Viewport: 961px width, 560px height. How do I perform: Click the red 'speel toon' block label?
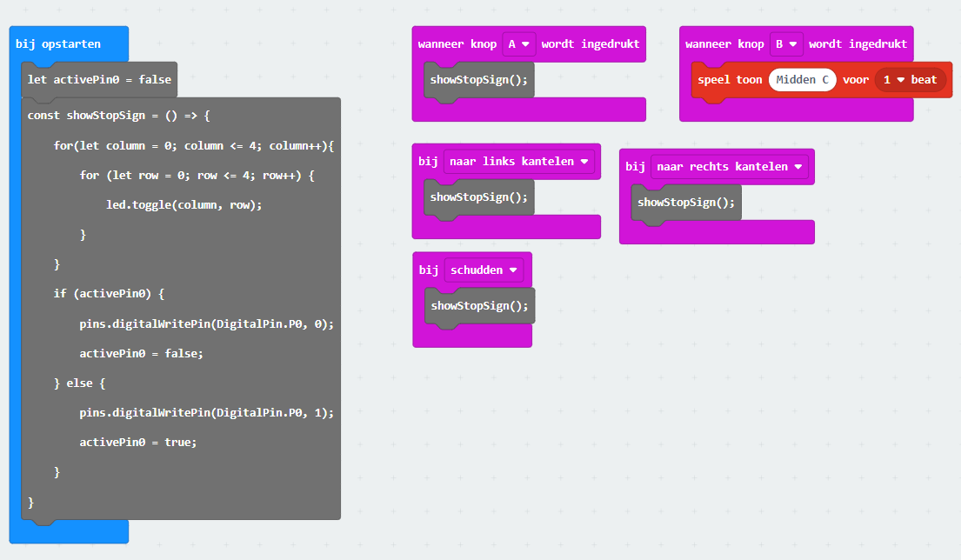click(x=730, y=80)
